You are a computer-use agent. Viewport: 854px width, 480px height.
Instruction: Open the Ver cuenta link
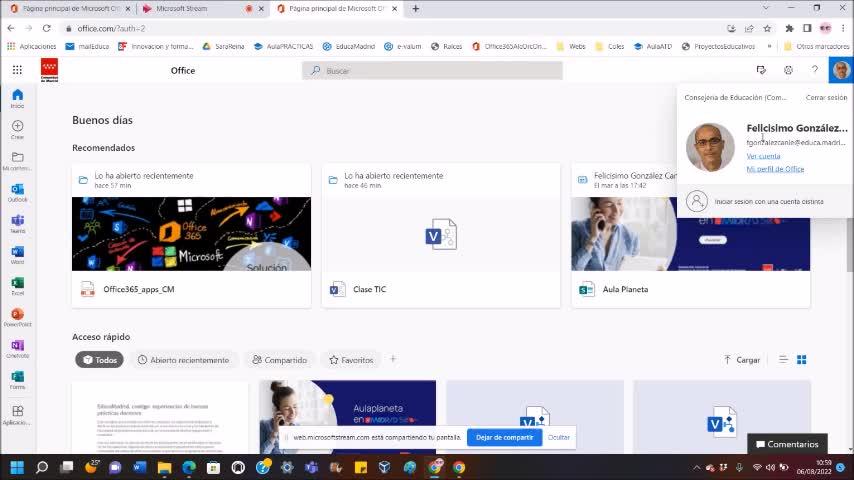pos(763,156)
